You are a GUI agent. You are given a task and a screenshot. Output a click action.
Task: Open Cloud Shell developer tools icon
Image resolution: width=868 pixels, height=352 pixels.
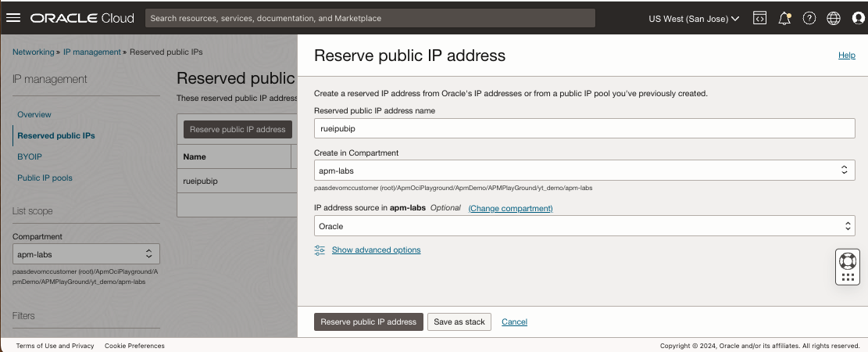759,18
